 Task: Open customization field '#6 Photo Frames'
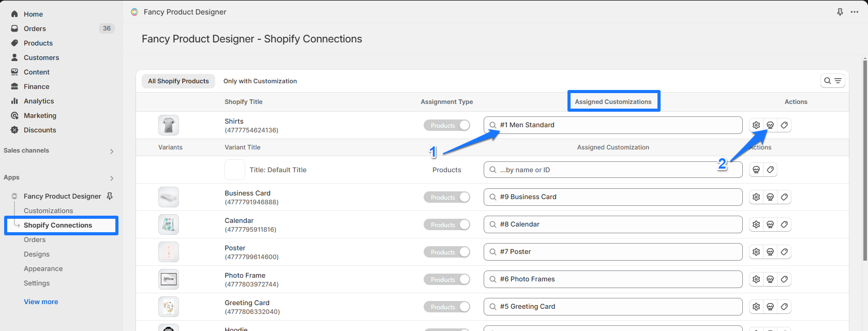point(613,279)
